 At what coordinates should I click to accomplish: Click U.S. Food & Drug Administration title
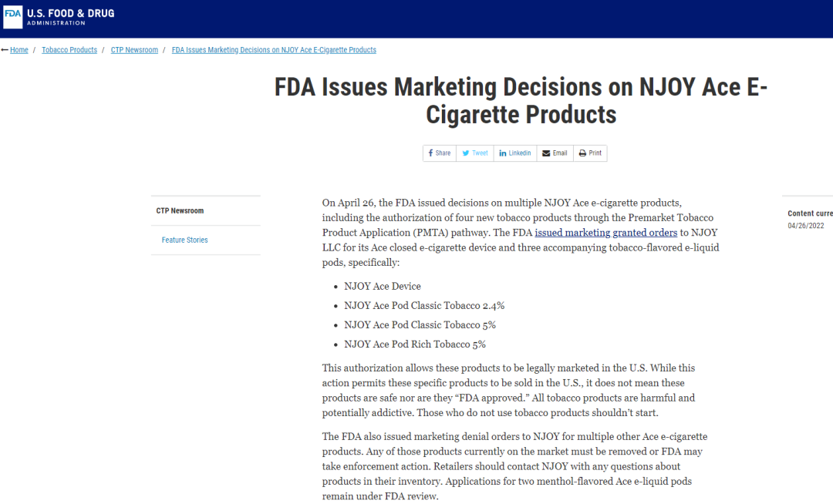71,17
